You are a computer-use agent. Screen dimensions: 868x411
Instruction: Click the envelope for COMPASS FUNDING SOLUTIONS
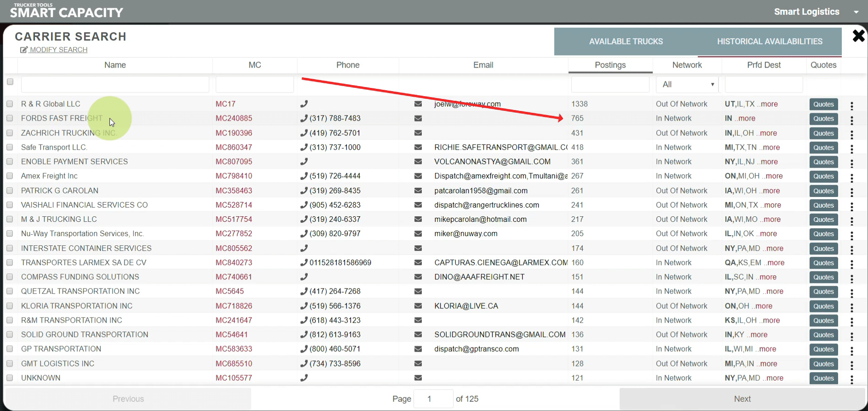pyautogui.click(x=418, y=277)
